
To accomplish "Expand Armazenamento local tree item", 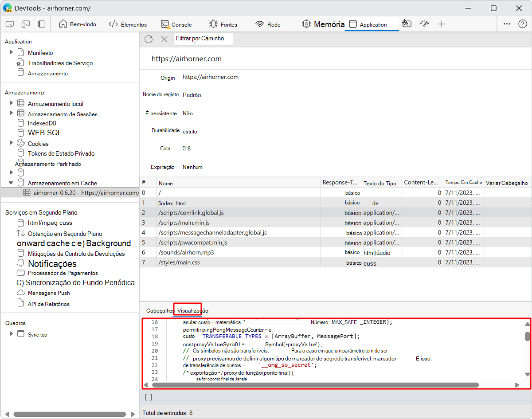I will coord(12,103).
